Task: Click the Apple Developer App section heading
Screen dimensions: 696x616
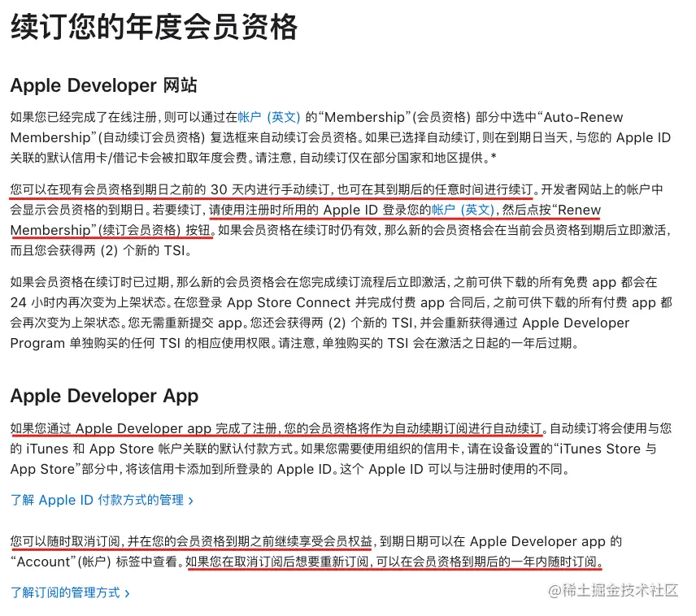Action: [x=104, y=396]
